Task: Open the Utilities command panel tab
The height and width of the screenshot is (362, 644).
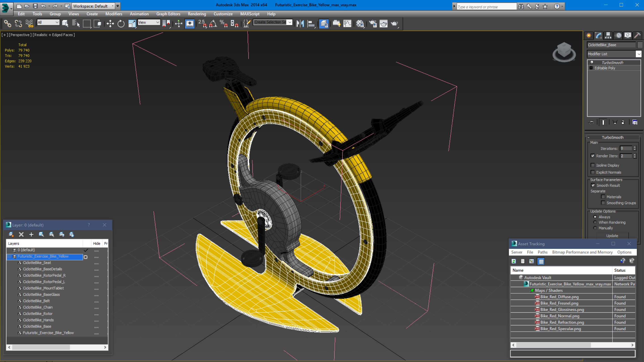Action: [x=637, y=36]
